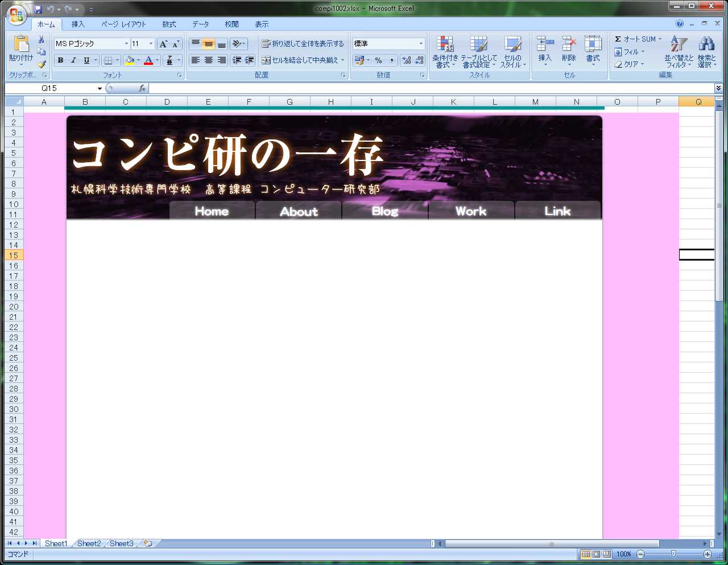Click the increase indent icon
This screenshot has height=565, width=728.
[x=250, y=60]
